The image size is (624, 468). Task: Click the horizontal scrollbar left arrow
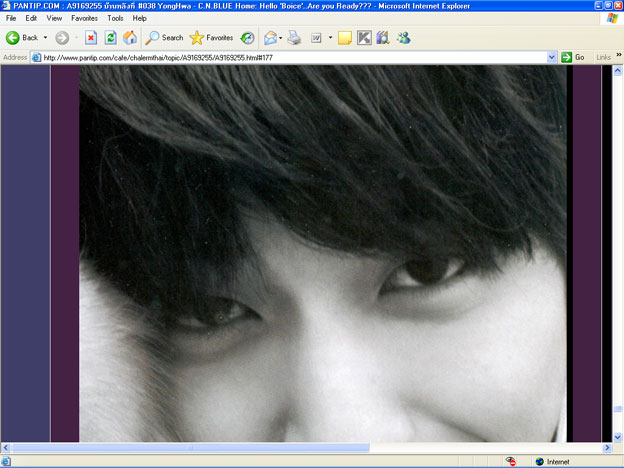(5, 448)
